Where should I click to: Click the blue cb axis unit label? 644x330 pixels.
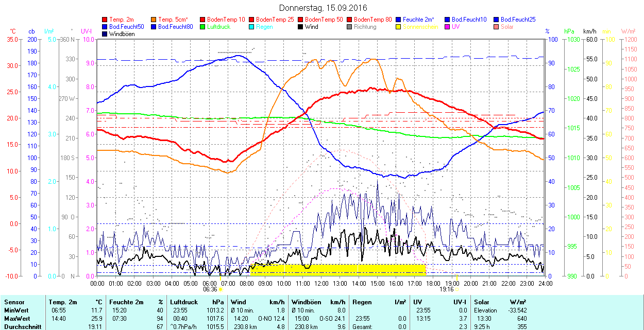(x=31, y=31)
